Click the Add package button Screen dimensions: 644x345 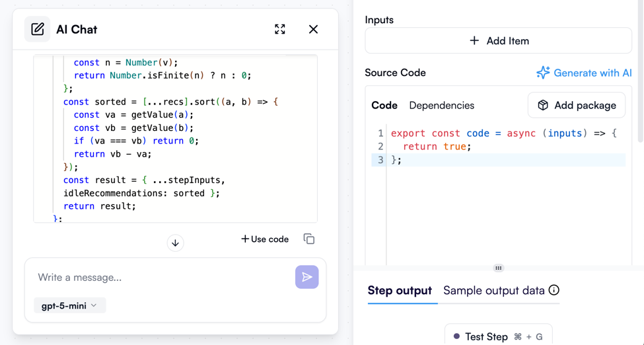pos(577,105)
